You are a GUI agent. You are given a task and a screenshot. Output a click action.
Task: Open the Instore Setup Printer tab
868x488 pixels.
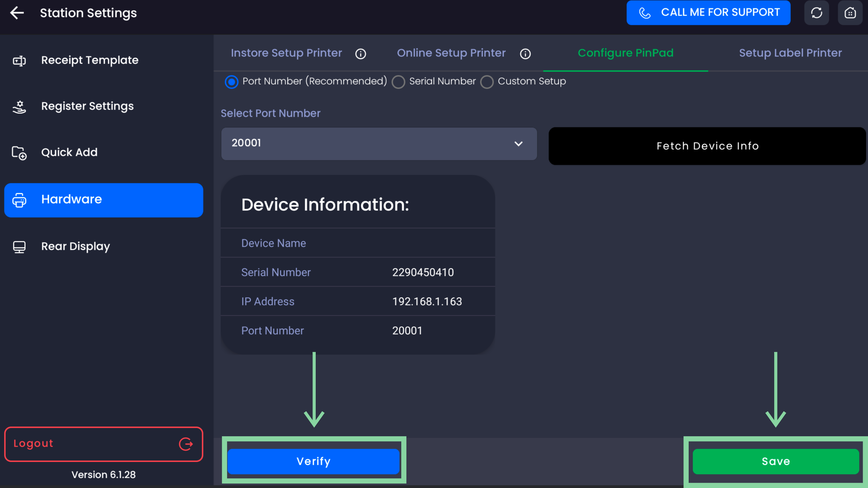[x=286, y=53]
